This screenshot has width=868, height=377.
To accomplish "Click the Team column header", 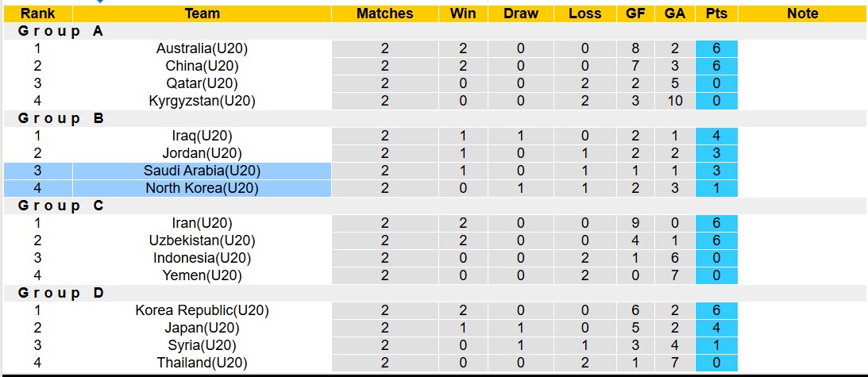I will (202, 13).
